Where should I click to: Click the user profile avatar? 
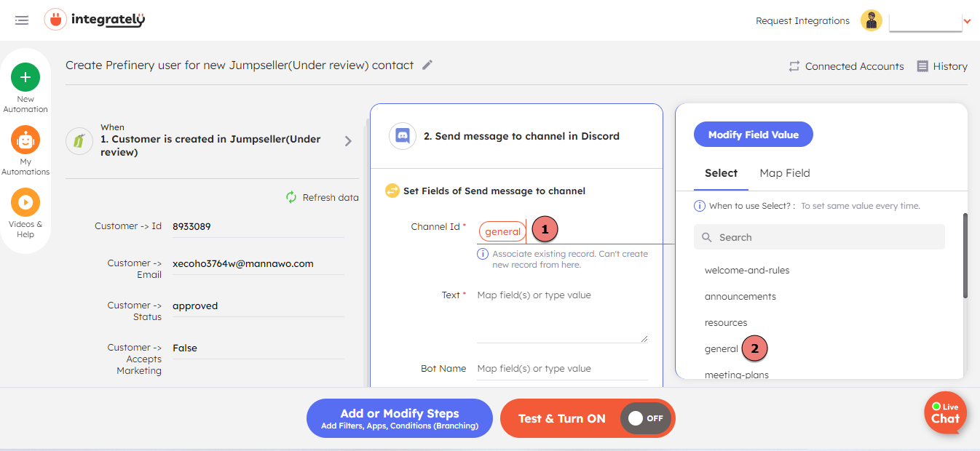click(872, 20)
